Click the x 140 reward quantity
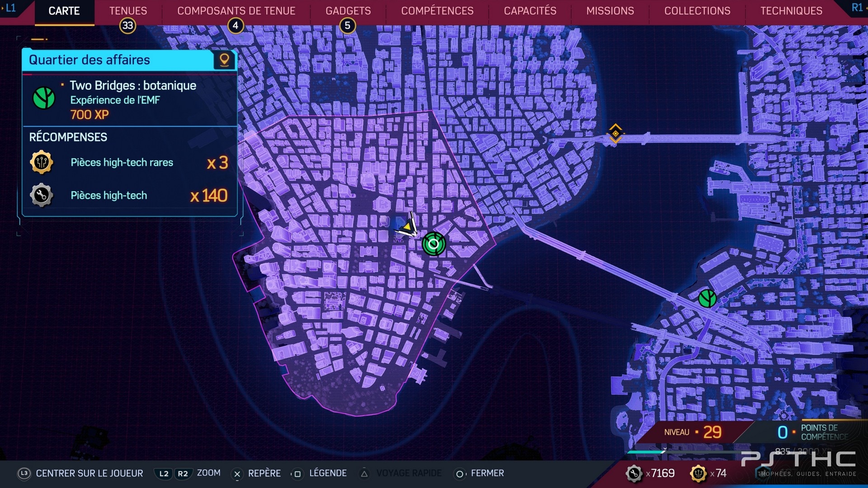This screenshot has width=868, height=488. point(209,196)
